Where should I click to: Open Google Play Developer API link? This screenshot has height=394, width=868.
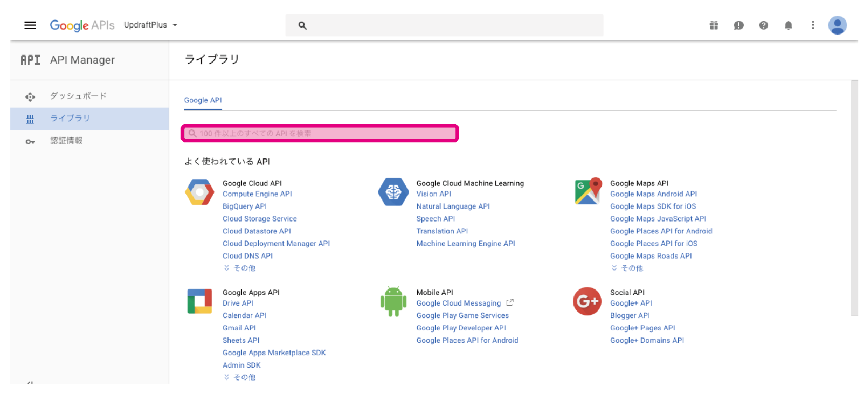coord(461,328)
